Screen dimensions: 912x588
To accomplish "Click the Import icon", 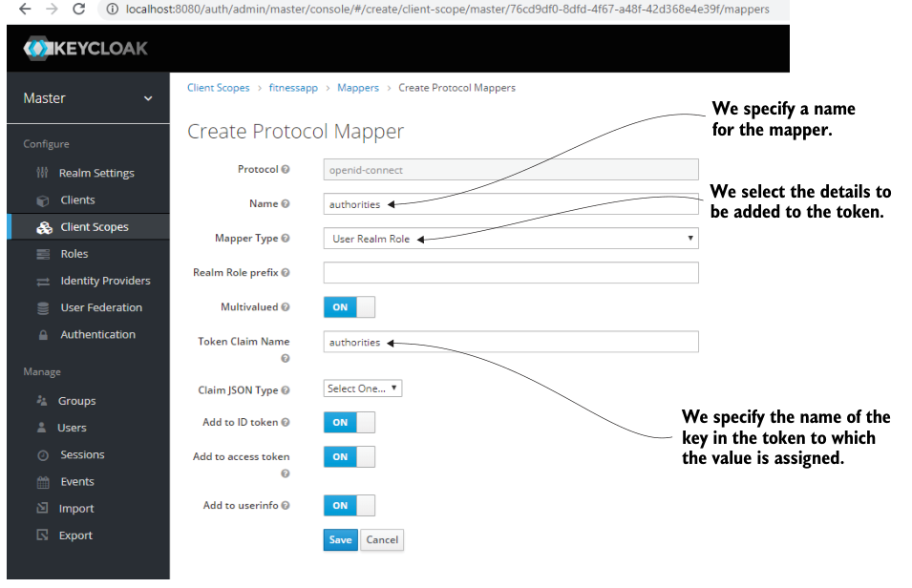I will [42, 508].
